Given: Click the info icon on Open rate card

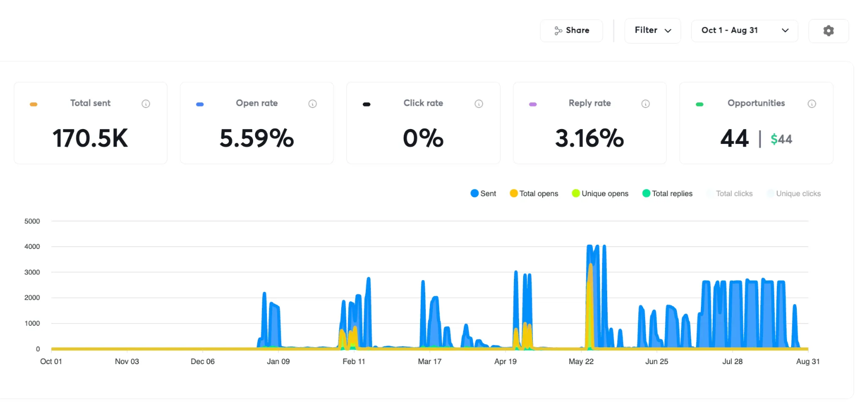Looking at the screenshot, I should click(x=313, y=104).
